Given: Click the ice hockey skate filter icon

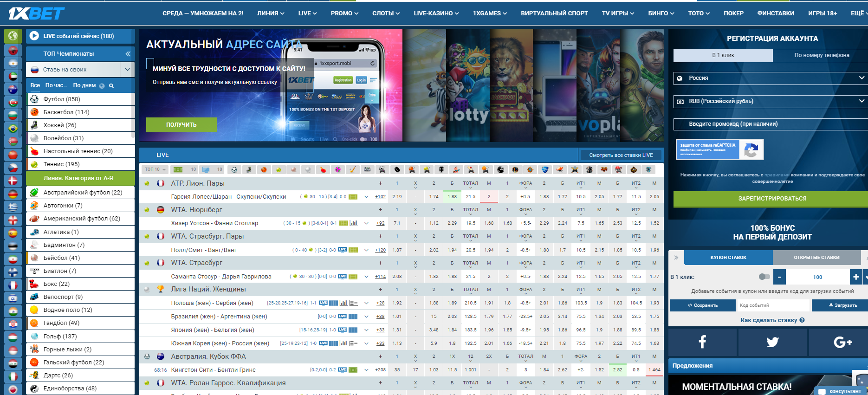Looking at the screenshot, I should 249,169.
